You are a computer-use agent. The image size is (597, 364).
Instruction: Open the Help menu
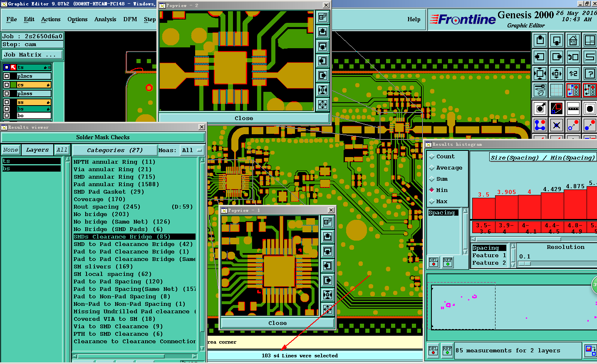pyautogui.click(x=414, y=19)
